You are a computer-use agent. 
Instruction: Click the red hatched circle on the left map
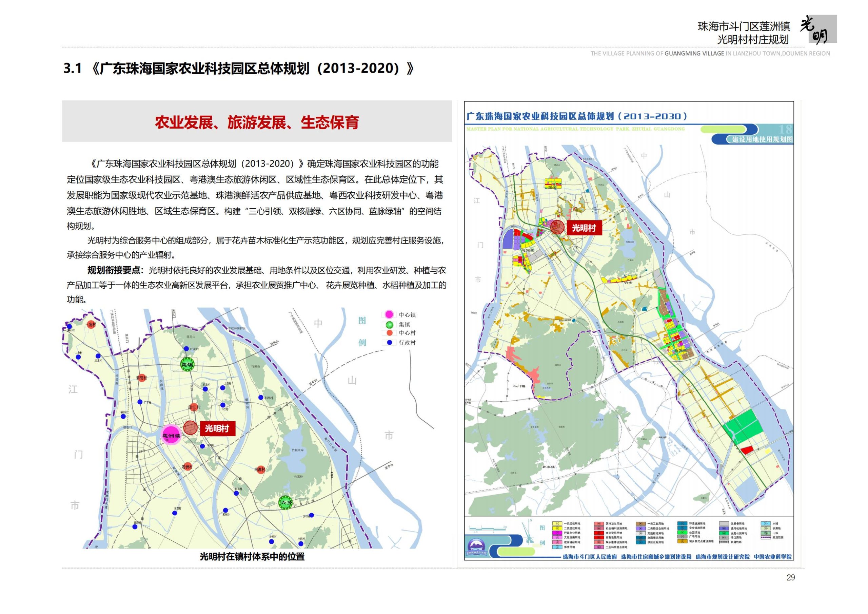[190, 427]
